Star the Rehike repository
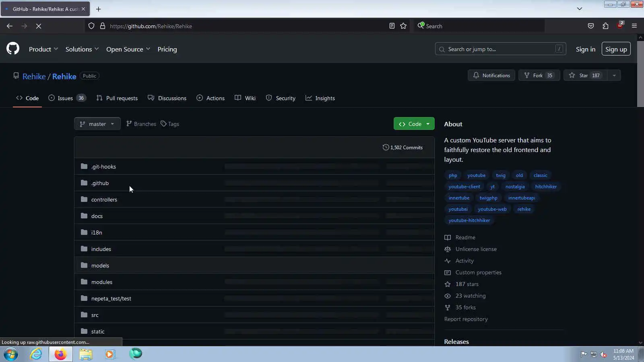 [x=586, y=75]
